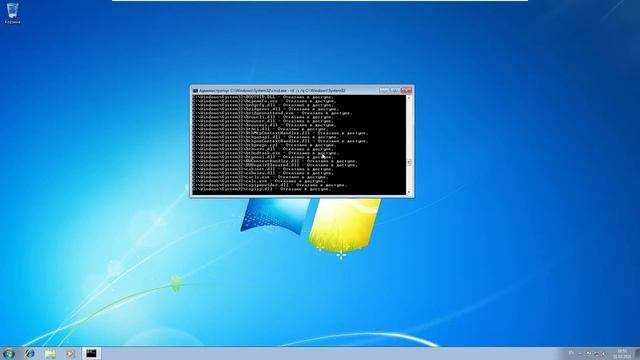
Task: Launch Internet Explorer from the taskbar
Action: tap(30, 353)
